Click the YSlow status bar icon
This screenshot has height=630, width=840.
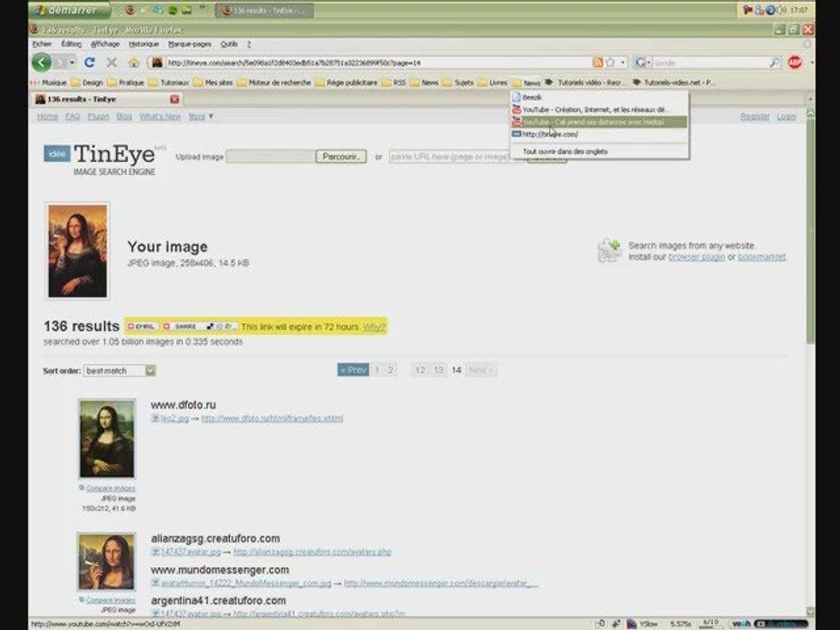[641, 624]
